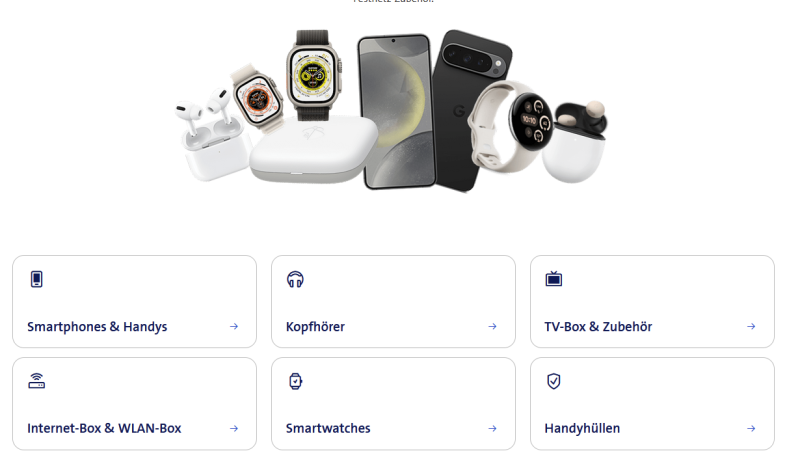800x462 pixels.
Task: Select the Smartwatches category
Action: 393,404
